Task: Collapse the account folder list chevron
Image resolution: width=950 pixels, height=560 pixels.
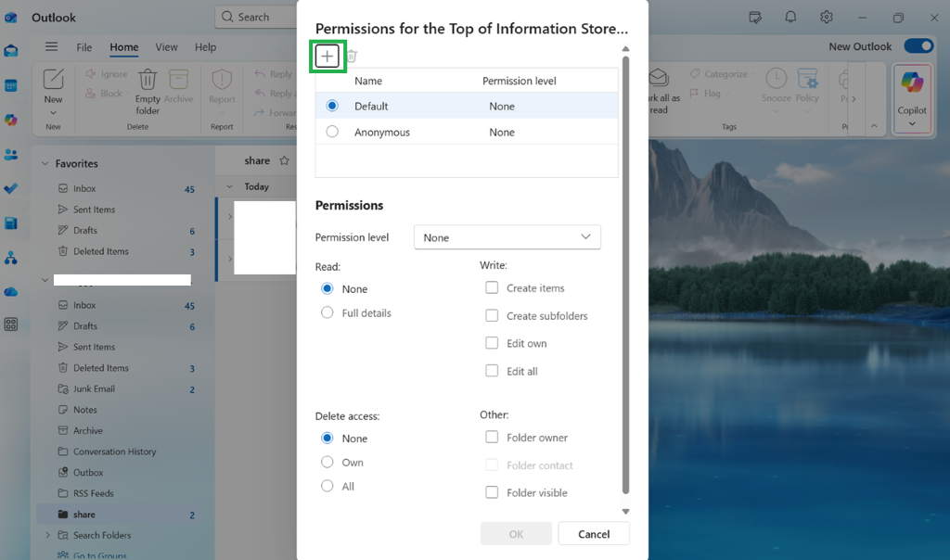Action: (45, 280)
